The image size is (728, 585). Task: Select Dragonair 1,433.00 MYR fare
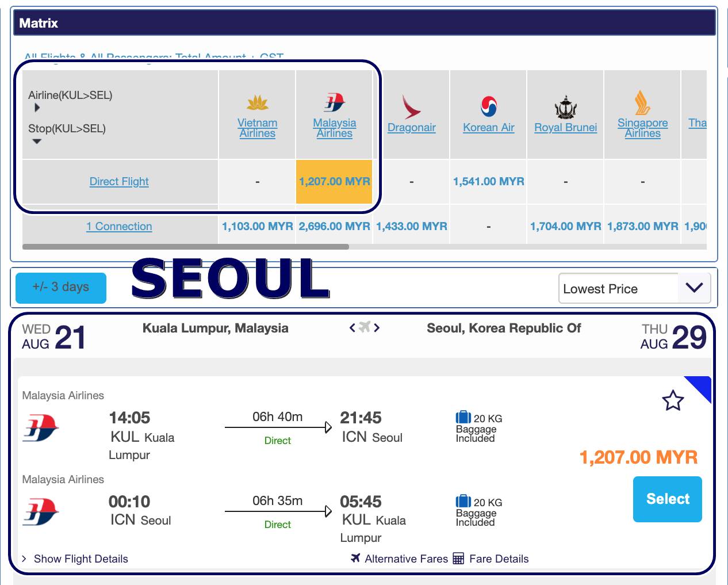pos(412,227)
